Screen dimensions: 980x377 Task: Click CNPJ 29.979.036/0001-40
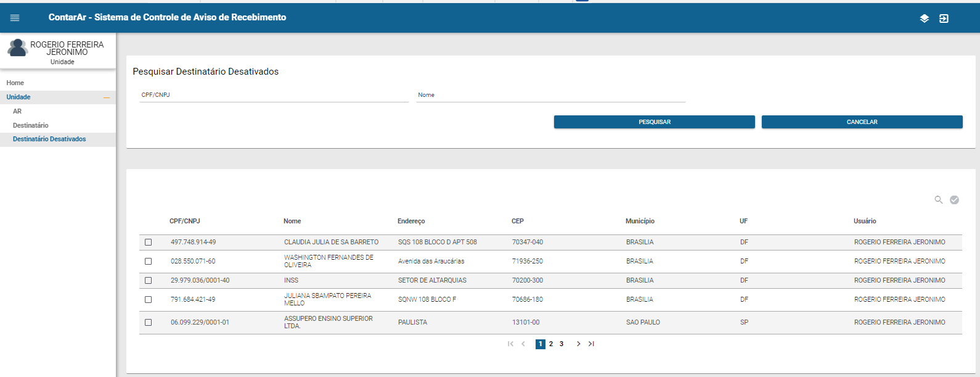point(200,281)
